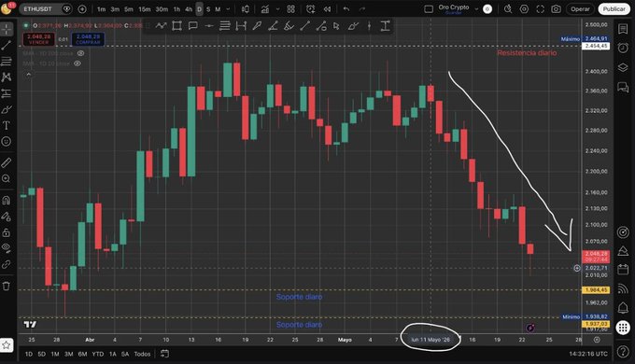Click the COMPRAR buy button
This screenshot has width=635, height=364.
pyautogui.click(x=88, y=39)
